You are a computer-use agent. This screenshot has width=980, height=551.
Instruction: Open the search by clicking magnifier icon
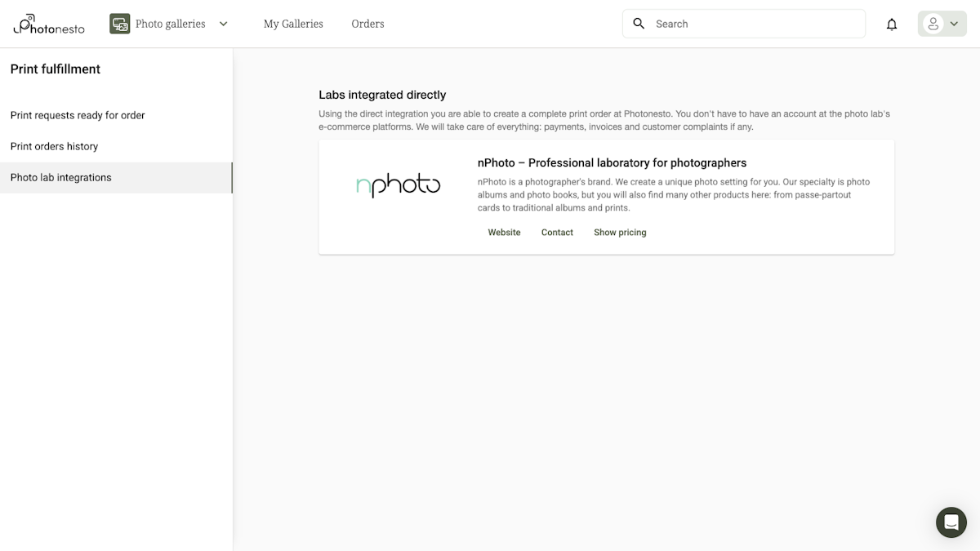[639, 24]
